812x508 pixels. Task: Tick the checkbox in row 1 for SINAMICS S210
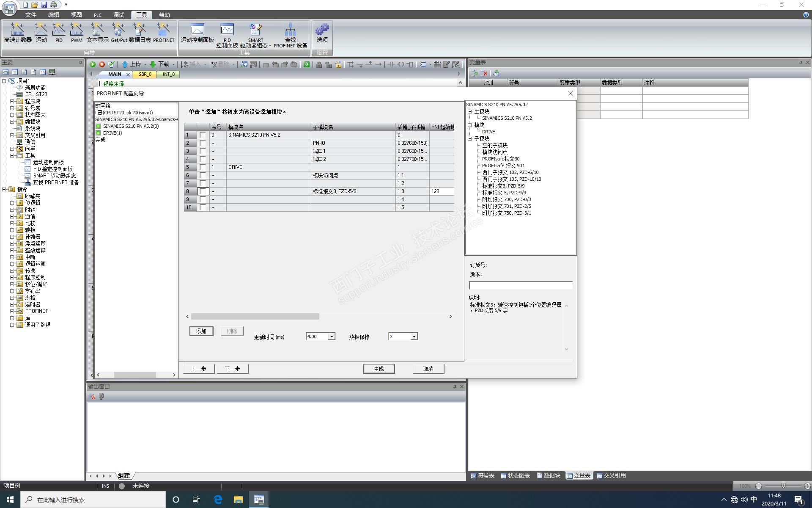pos(203,135)
